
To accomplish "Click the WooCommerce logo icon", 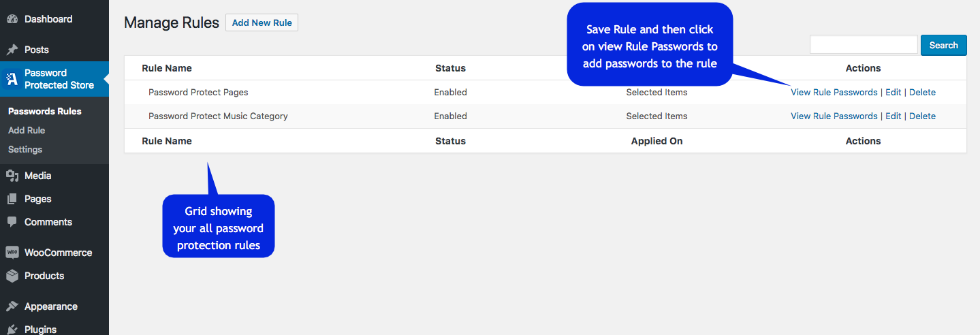I will 12,253.
